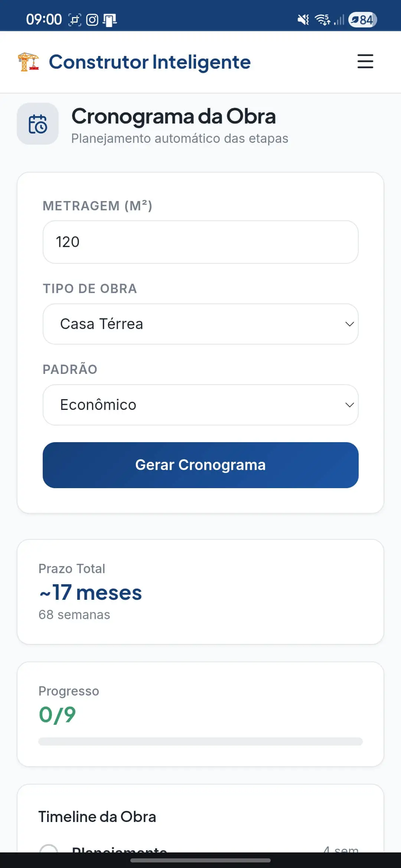Click the Construtor Inteligente title link
The image size is (401, 868).
150,62
